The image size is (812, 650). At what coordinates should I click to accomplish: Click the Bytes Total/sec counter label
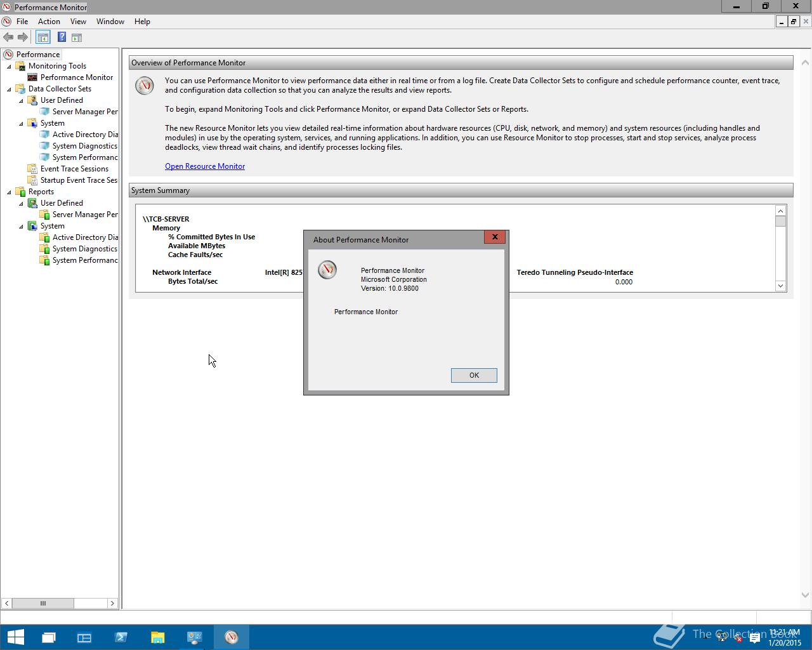pyautogui.click(x=193, y=281)
